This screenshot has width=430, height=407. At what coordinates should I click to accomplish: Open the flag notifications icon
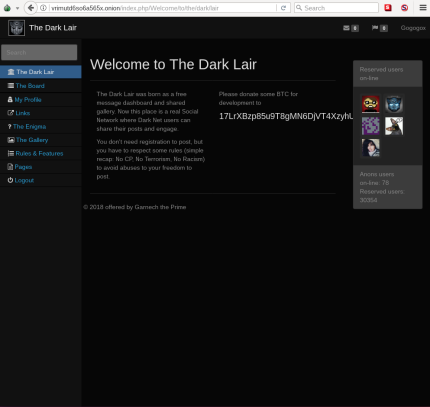click(x=375, y=28)
